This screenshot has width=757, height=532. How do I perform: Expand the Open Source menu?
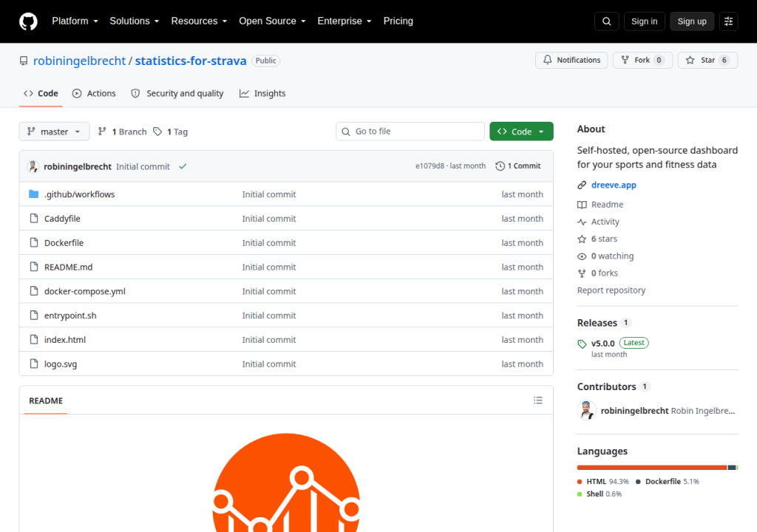pos(272,21)
